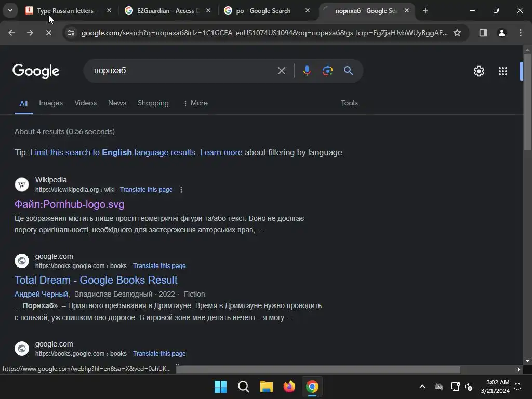532x399 pixels.
Task: Open author Андрей Черный link
Action: pos(42,294)
